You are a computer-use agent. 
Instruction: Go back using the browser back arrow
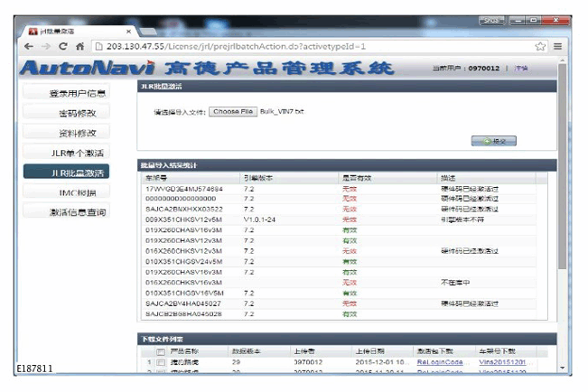click(29, 46)
